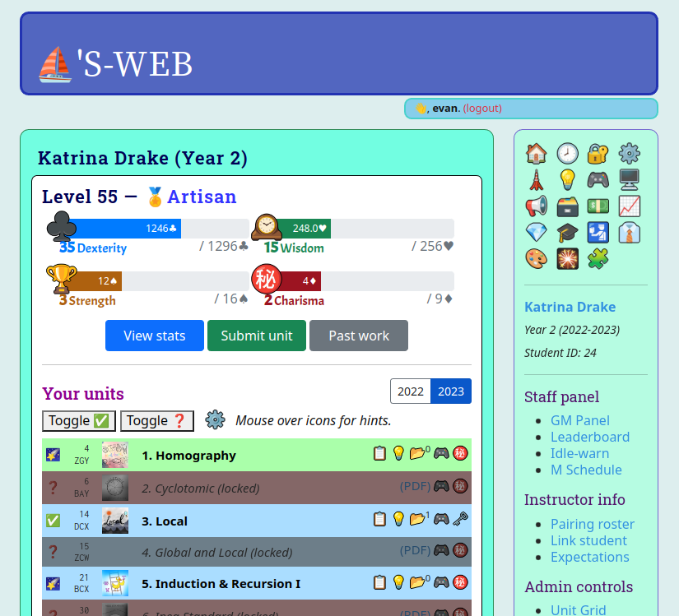Toggle the green checkmark units filter

coord(79,421)
